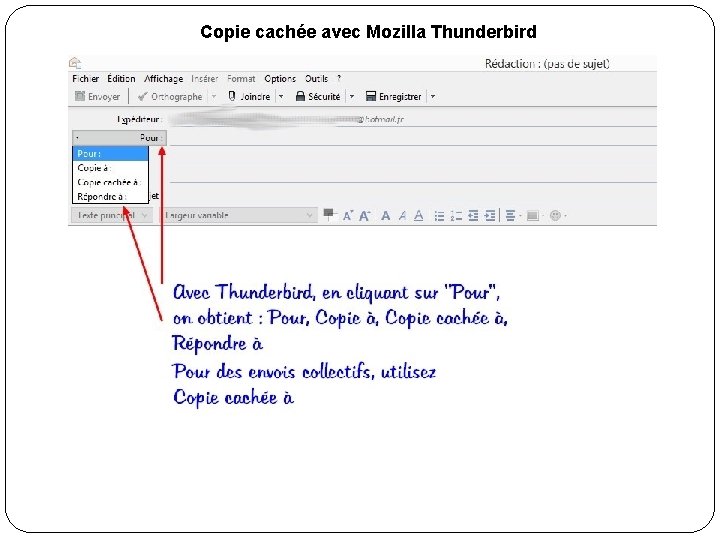The image size is (720, 540).
Task: Click the Joindre attach button
Action: 249,96
